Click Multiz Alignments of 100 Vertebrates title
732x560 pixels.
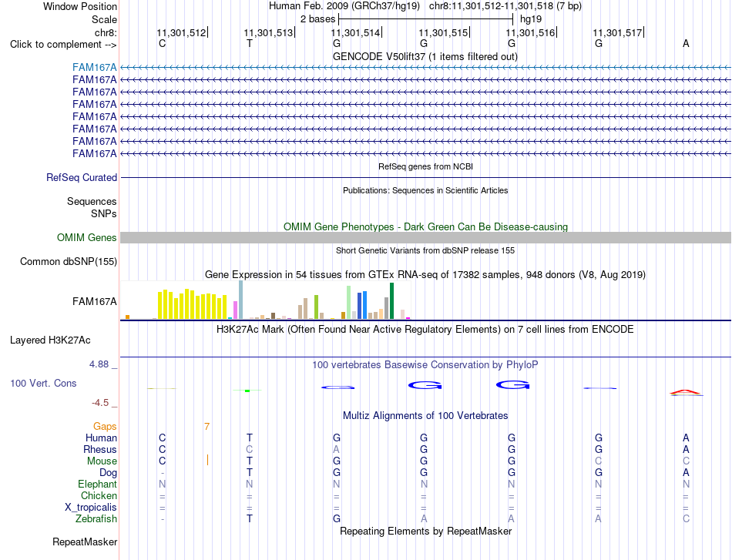[x=425, y=415]
